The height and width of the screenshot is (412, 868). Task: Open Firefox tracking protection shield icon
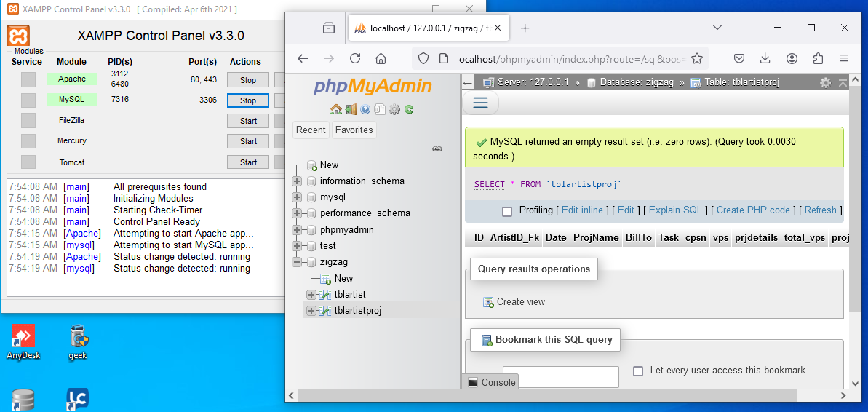point(423,59)
